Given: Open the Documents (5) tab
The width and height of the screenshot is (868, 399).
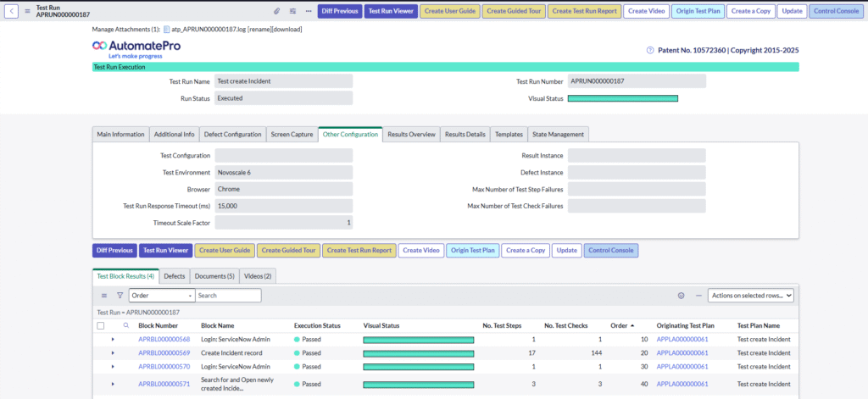Looking at the screenshot, I should tap(214, 276).
